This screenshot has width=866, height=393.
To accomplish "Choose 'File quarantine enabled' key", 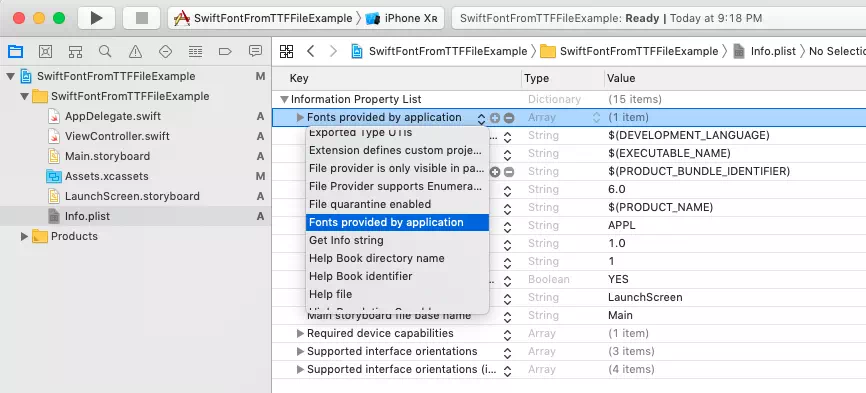I will (x=397, y=204).
